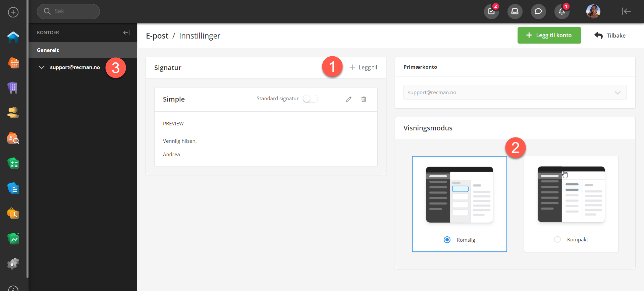Select the Kompakt radio button
The height and width of the screenshot is (291, 644).
pyautogui.click(x=557, y=239)
